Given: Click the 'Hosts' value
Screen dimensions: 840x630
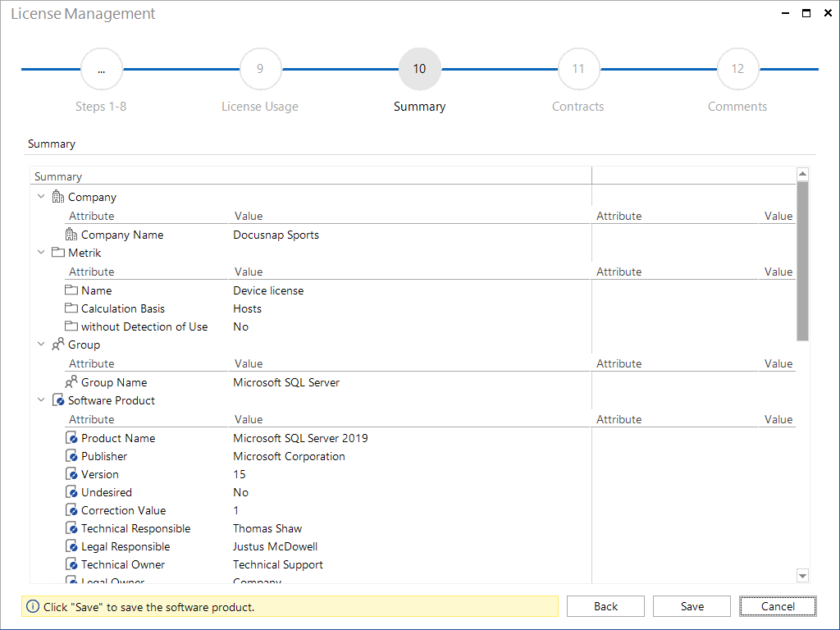Looking at the screenshot, I should pyautogui.click(x=247, y=308).
